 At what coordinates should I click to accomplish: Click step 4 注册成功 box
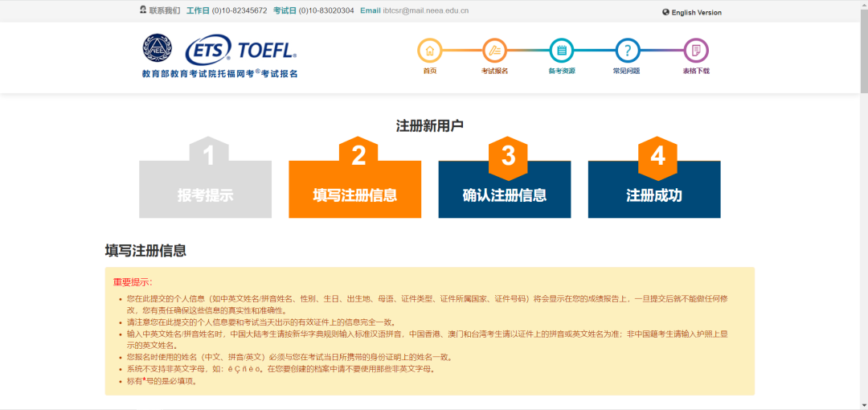click(x=653, y=190)
